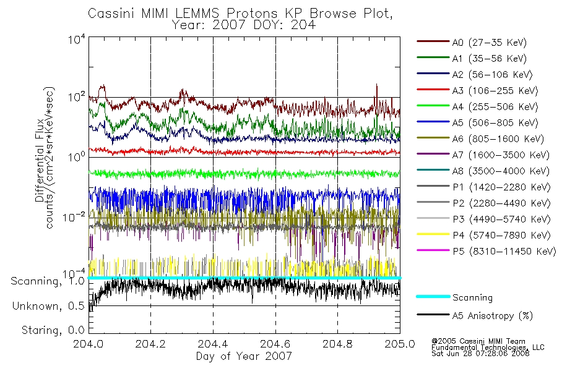Image resolution: width=588 pixels, height=371 pixels.
Task: Click the A5 Anisotropy (%) legend text
Action: 493,317
